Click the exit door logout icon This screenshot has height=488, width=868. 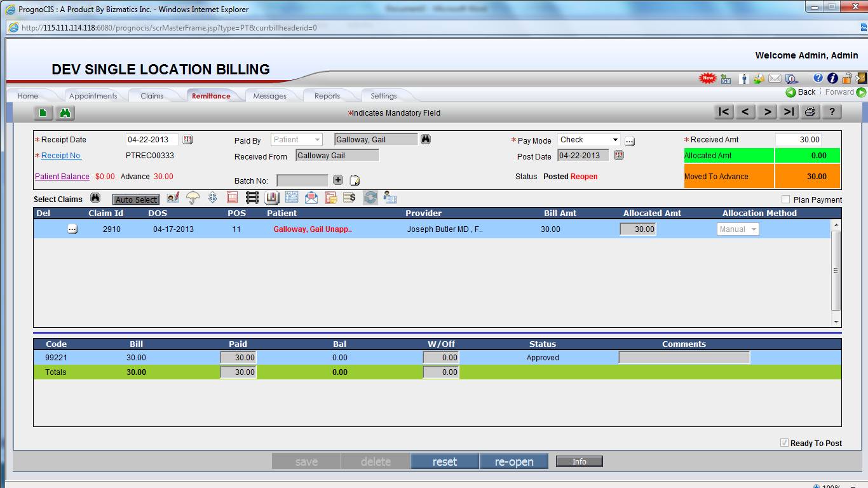(x=861, y=78)
